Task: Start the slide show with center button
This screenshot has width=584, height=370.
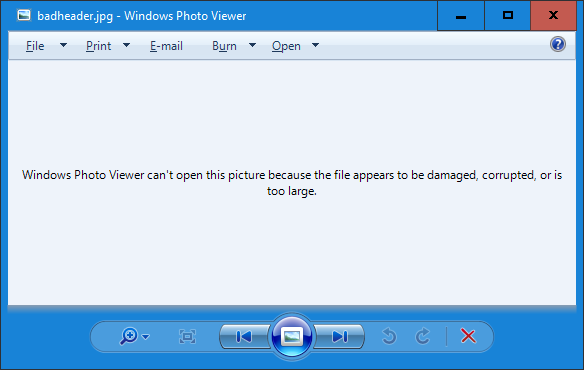Action: click(292, 337)
